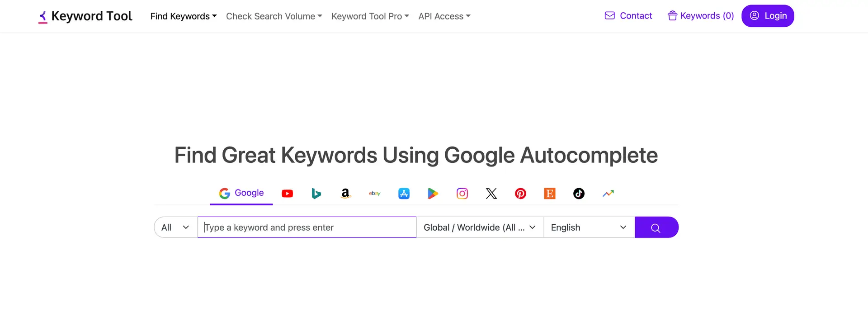Switch to Instagram hashtag tab
Viewport: 868px width, 313px height.
point(462,194)
